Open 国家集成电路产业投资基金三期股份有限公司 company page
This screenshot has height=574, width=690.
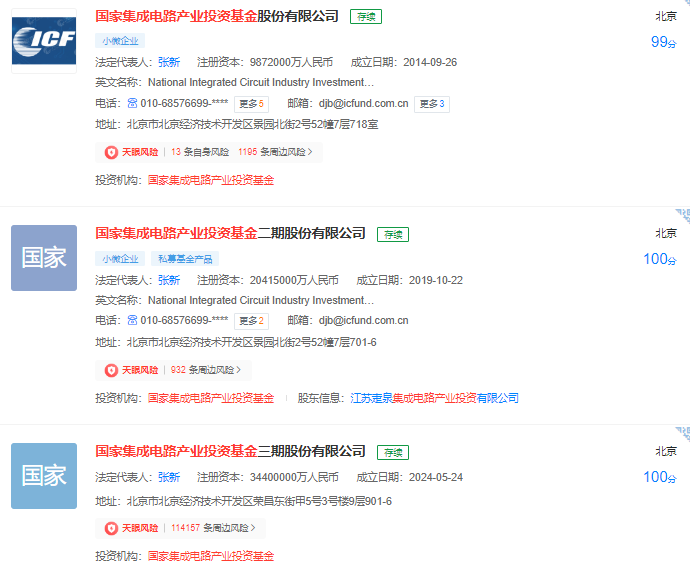(x=231, y=451)
